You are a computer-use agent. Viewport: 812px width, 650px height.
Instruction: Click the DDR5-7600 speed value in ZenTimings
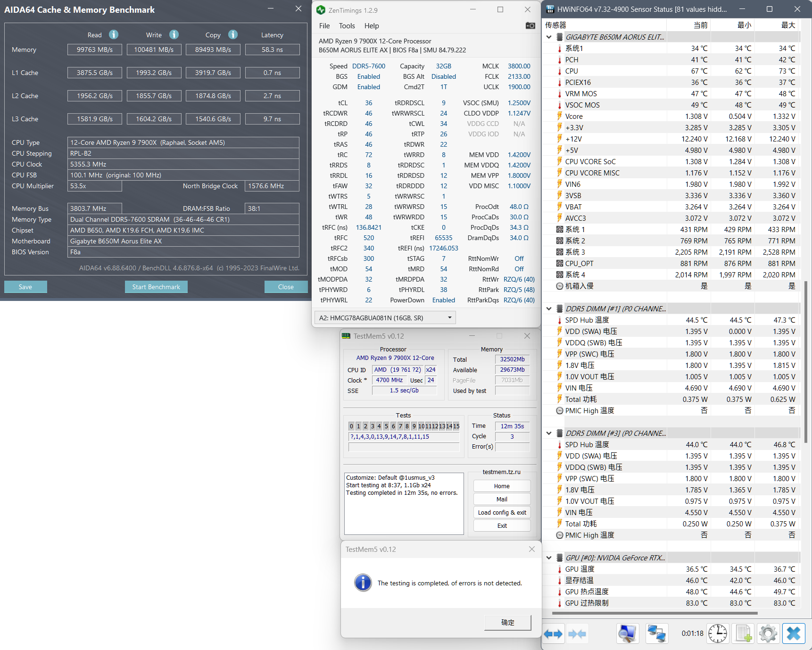click(x=369, y=66)
